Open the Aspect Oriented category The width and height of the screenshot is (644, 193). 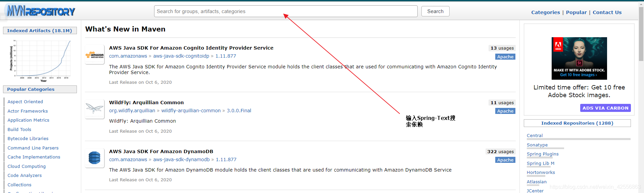pos(25,102)
